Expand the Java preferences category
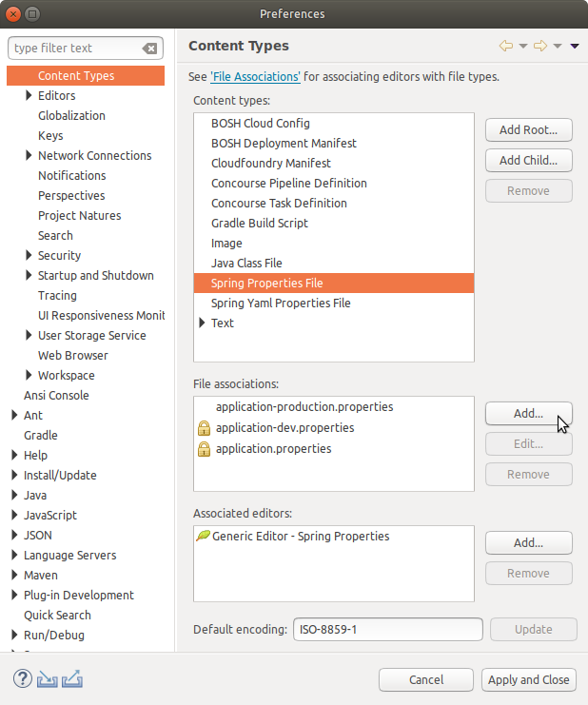This screenshot has width=588, height=705. [x=14, y=496]
